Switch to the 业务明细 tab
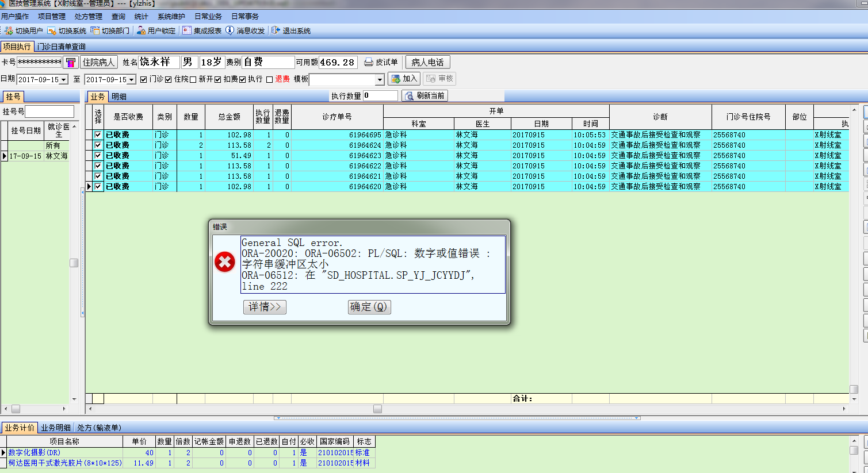The width and height of the screenshot is (868, 473). 56,428
